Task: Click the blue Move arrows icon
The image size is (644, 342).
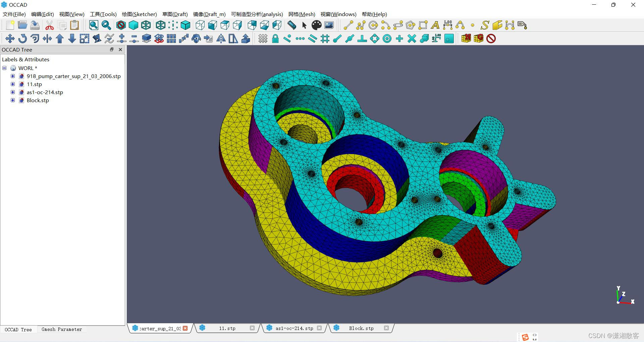Action: 10,39
